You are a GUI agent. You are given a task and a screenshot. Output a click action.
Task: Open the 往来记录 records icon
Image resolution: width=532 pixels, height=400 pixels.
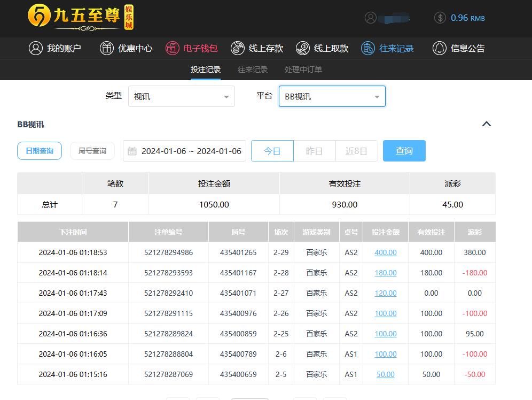coord(368,48)
